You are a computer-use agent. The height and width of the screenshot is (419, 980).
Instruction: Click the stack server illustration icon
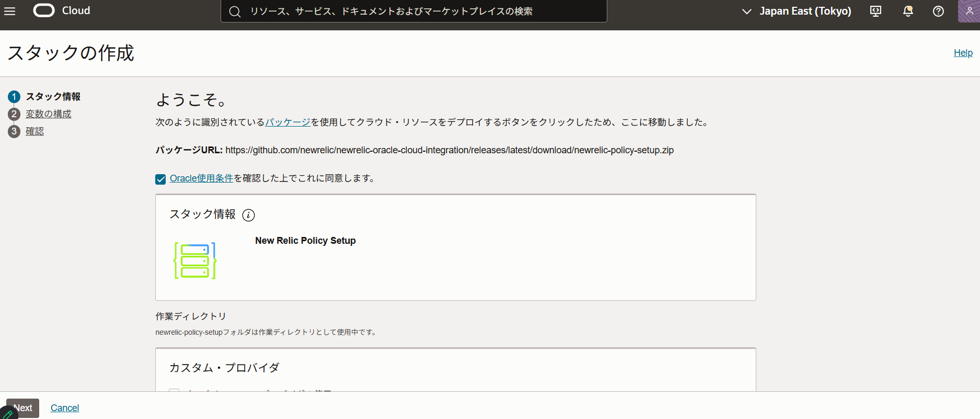point(195,261)
